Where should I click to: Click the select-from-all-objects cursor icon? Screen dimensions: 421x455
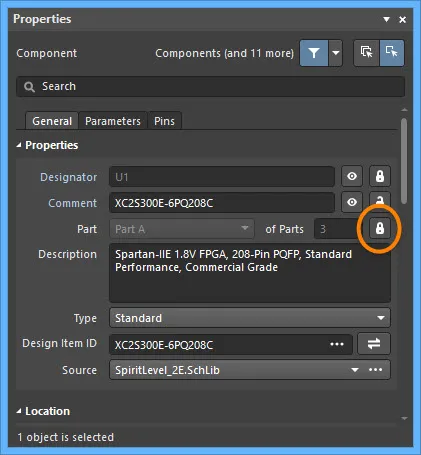(x=366, y=53)
